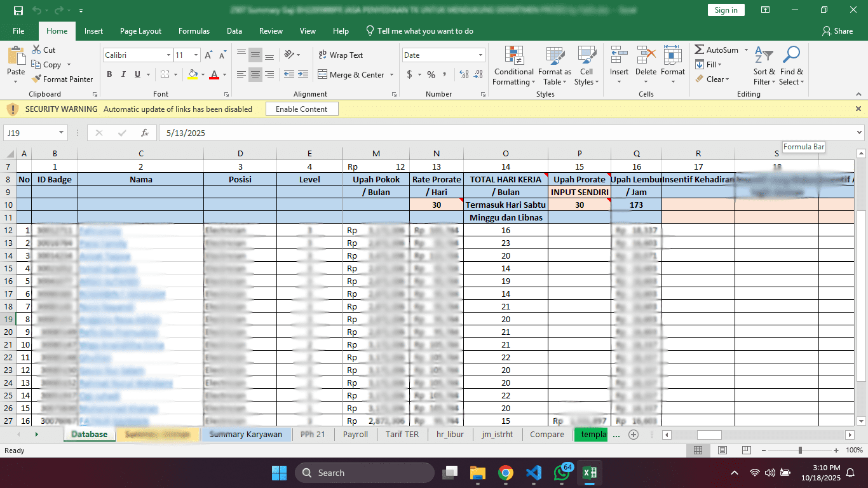Expand the Name Box dropdown arrow
This screenshot has width=868, height=488.
pos(62,133)
